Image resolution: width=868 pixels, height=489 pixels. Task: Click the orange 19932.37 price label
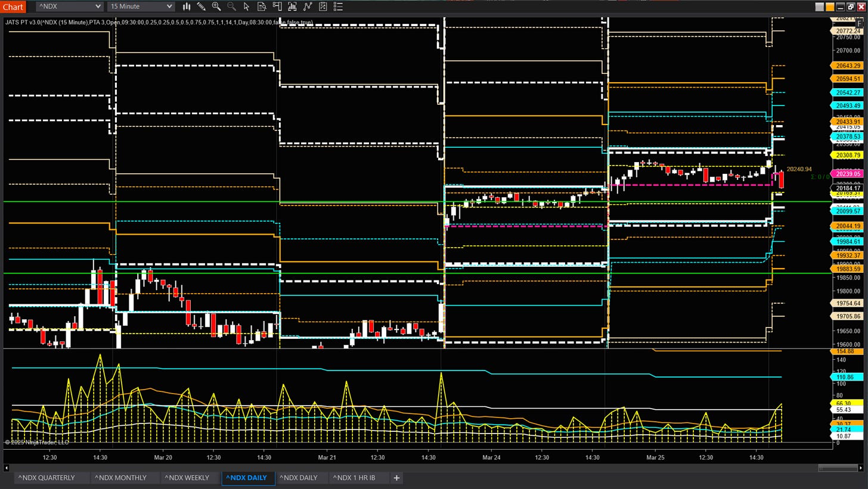click(x=847, y=255)
